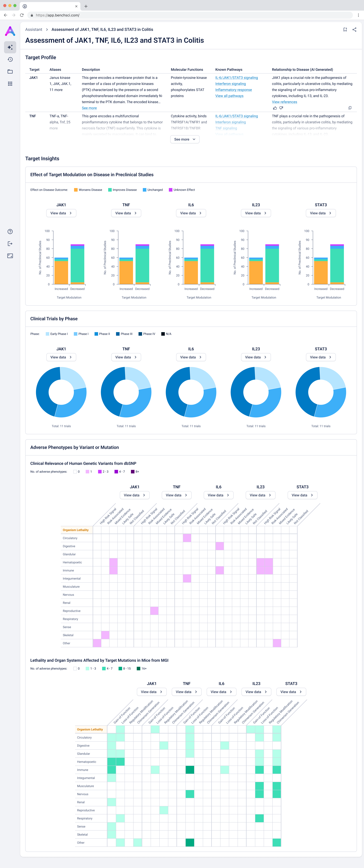The width and height of the screenshot is (364, 868).
Task: Click View references for JAK1
Action: pos(285,102)
